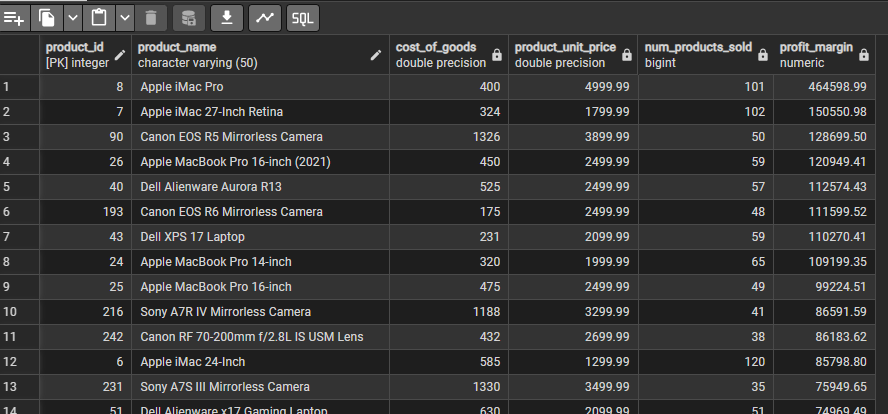Screen dimensions: 888x414
Task: Click the lock icon on profit_margin header
Action: coord(864,55)
